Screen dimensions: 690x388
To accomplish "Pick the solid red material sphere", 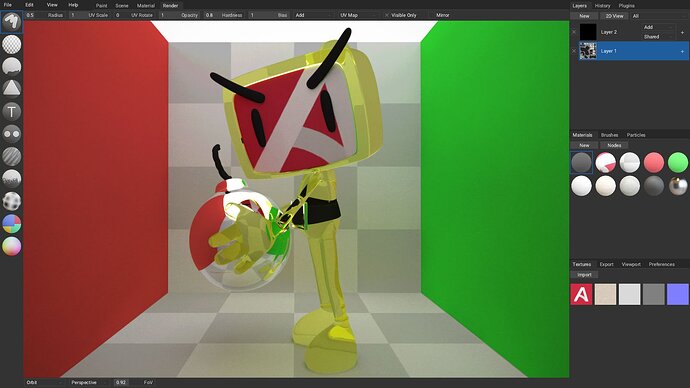I will [654, 162].
